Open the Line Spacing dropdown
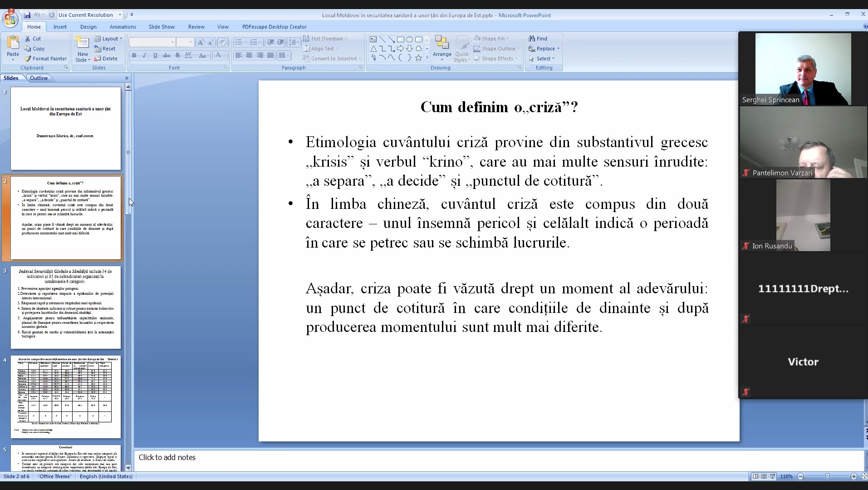Image resolution: width=868 pixels, height=490 pixels. [x=294, y=42]
